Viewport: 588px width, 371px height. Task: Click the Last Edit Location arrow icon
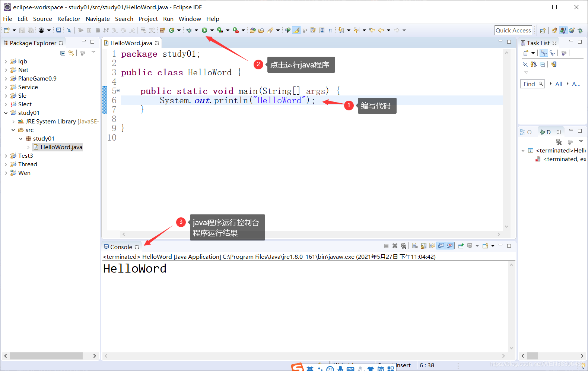point(372,30)
